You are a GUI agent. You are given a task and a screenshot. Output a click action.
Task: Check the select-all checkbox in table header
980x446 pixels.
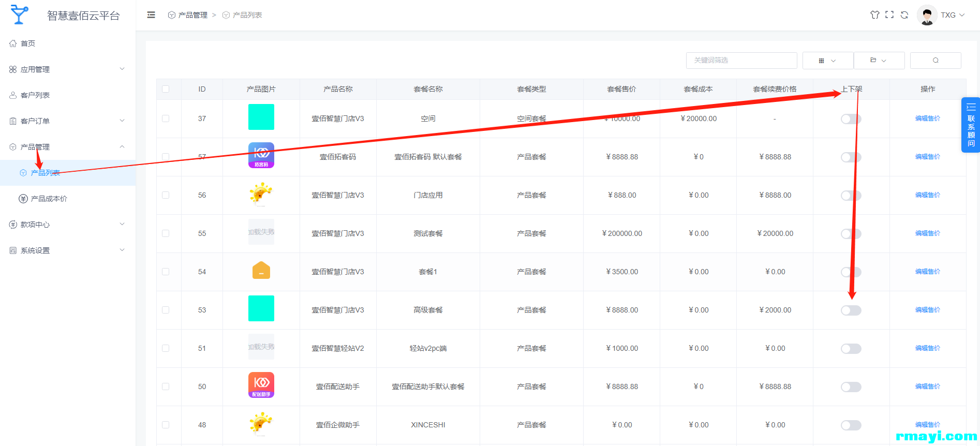coord(166,89)
